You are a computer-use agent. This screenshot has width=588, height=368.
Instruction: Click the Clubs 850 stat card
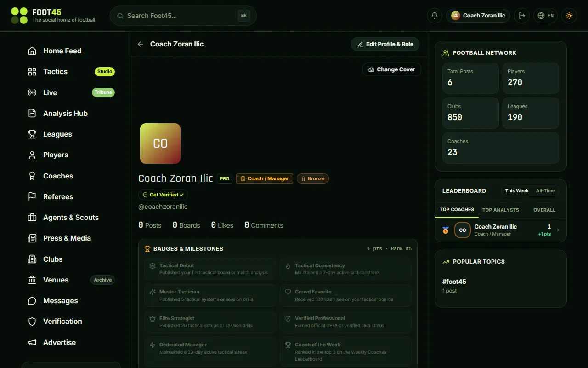click(x=470, y=113)
